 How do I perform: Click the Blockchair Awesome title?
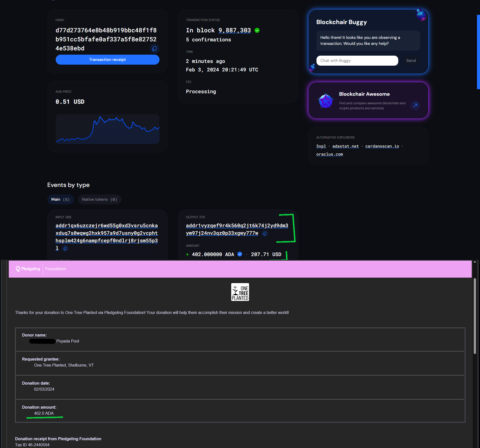[x=364, y=94]
